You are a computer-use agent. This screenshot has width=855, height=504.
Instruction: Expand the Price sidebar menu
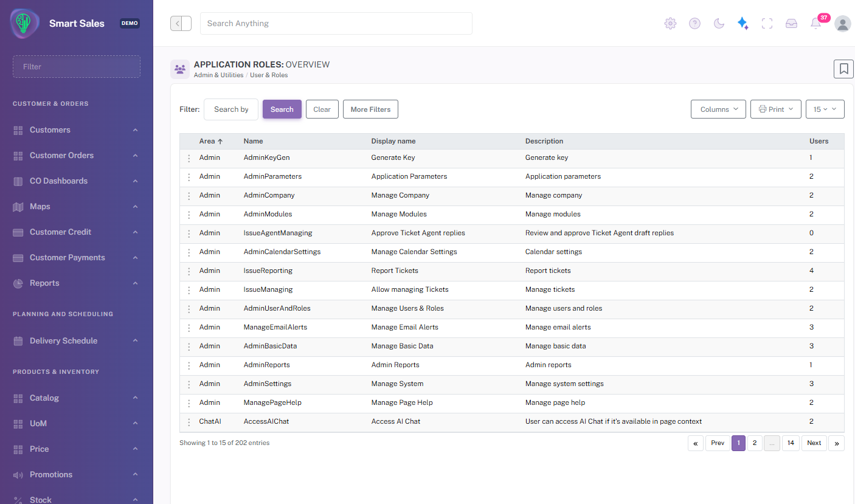pyautogui.click(x=76, y=449)
